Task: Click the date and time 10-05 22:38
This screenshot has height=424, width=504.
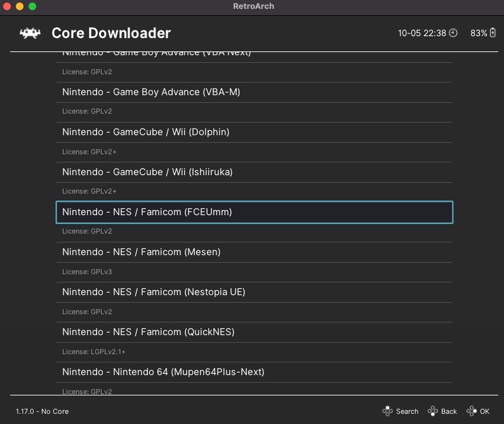Action: [x=421, y=33]
